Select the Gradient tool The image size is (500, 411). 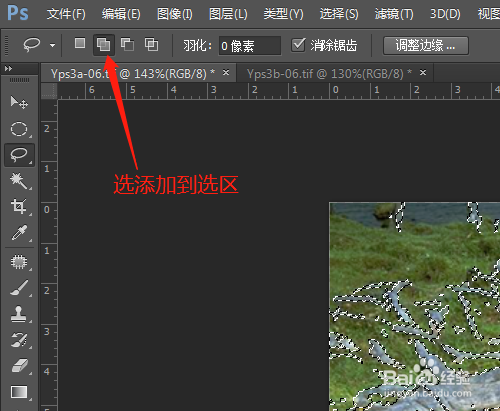19,392
